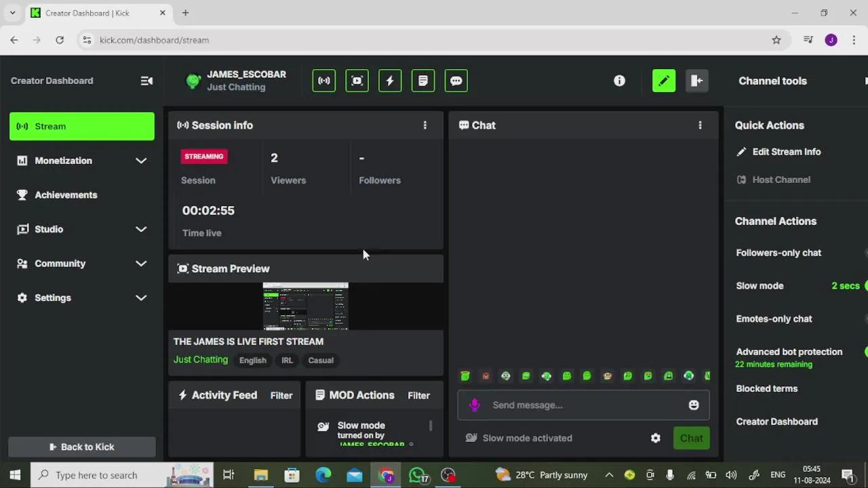Screen dimensions: 868x488
Task: Select the Stream sidebar item
Action: [x=82, y=126]
